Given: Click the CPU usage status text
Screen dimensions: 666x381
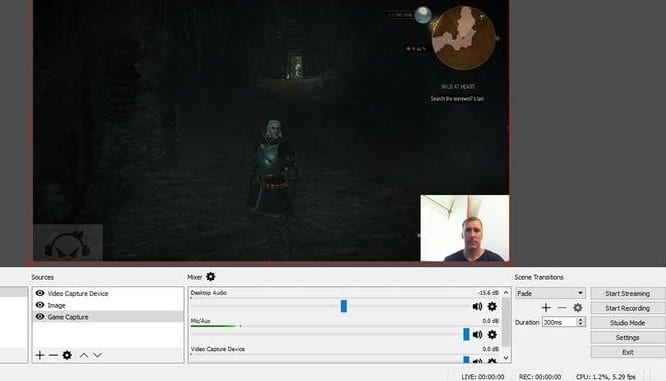Looking at the screenshot, I should (606, 377).
